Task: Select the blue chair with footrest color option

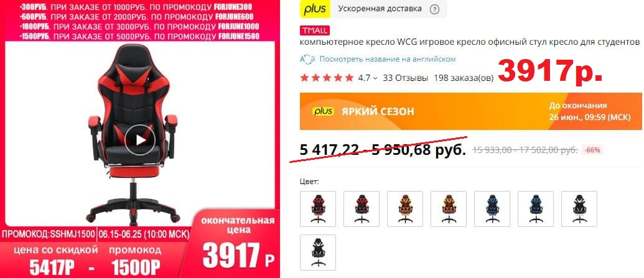Action: click(x=492, y=209)
